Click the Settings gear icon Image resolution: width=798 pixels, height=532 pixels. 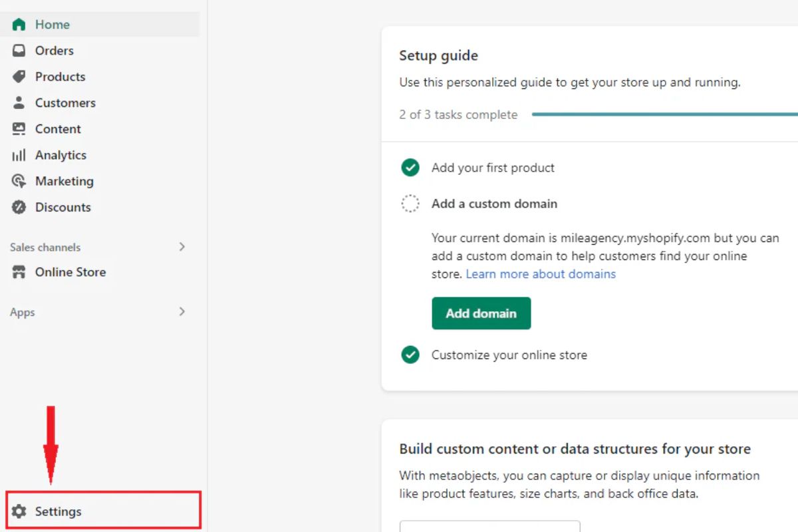click(x=19, y=511)
